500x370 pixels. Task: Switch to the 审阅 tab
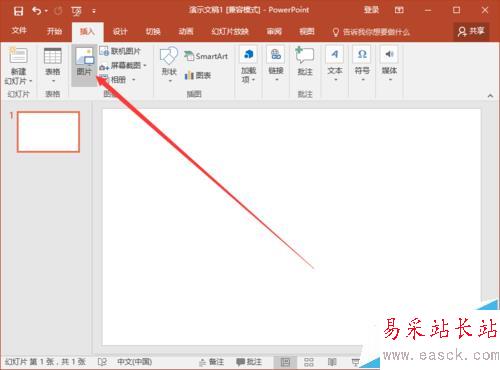pyautogui.click(x=274, y=31)
